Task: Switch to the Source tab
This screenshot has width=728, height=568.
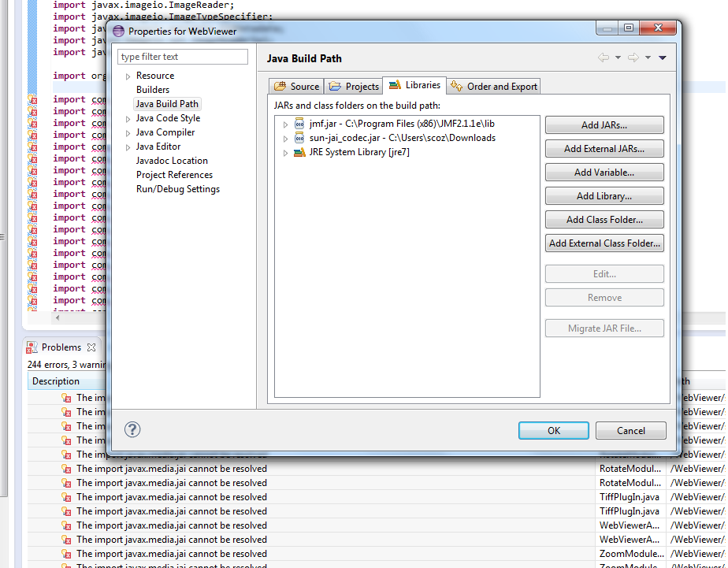Action: point(297,87)
